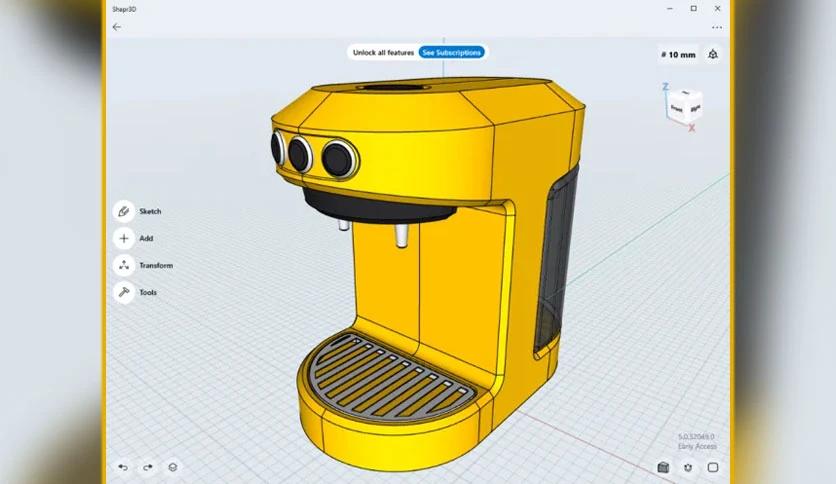Toggle the fullscreen square icon
The width and height of the screenshot is (836, 484).
(713, 467)
